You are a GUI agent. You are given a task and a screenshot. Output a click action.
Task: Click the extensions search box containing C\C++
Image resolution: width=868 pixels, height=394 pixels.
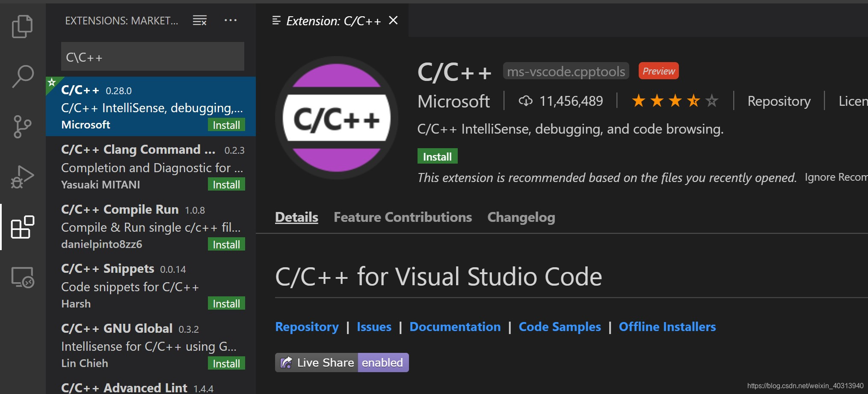pyautogui.click(x=153, y=57)
